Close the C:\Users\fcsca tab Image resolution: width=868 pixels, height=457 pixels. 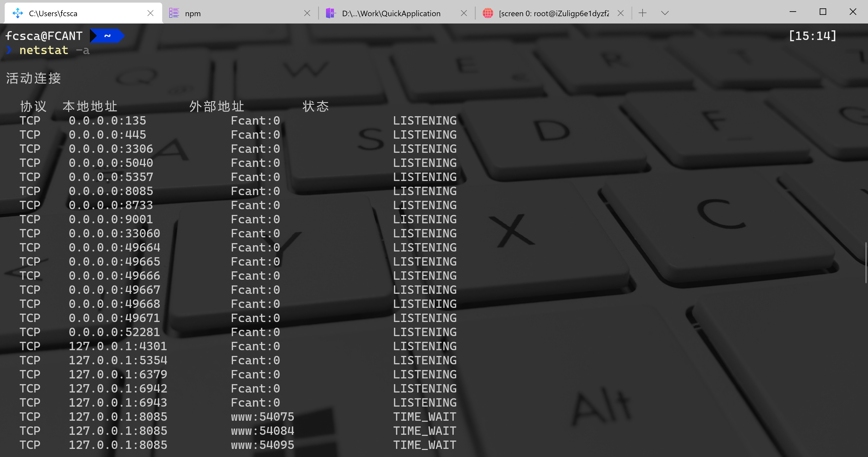[x=150, y=13]
